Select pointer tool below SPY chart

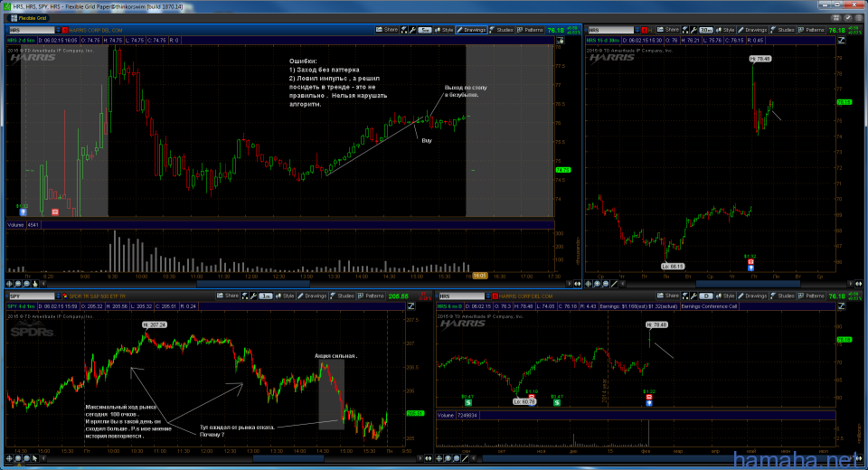35,458
